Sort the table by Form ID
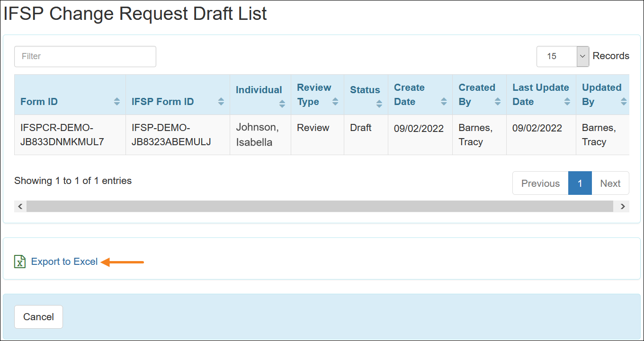Screen dimensions: 644x341 point(118,102)
